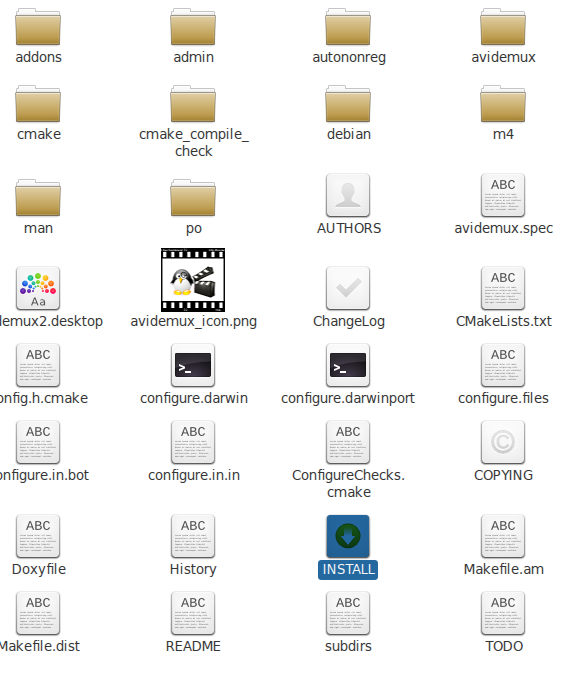Select the subdirs file icon

[x=348, y=613]
